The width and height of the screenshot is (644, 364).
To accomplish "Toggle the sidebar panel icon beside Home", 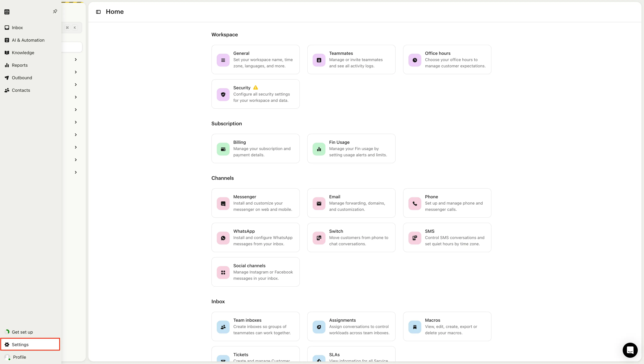I will (98, 12).
